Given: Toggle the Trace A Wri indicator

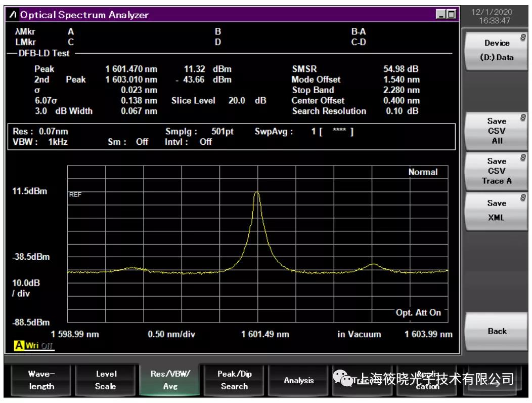Looking at the screenshot, I should tap(33, 346).
